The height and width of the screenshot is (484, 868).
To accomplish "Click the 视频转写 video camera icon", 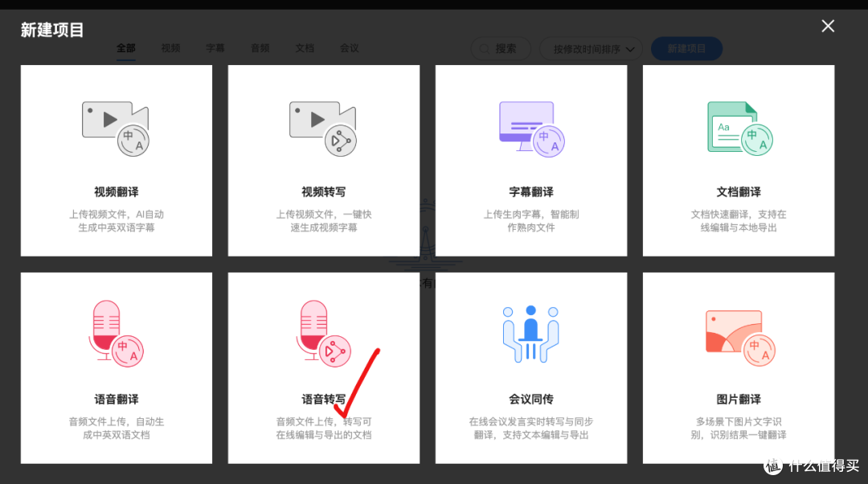I will 323,129.
